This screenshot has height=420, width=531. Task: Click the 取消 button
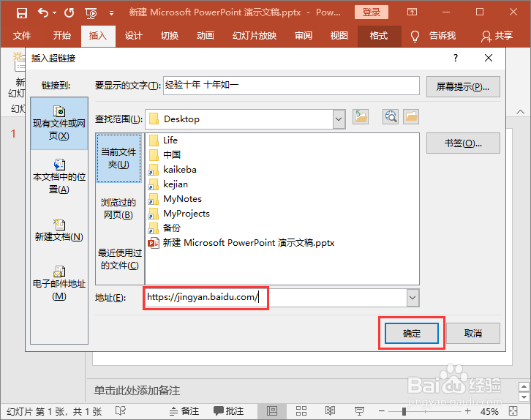pos(473,333)
